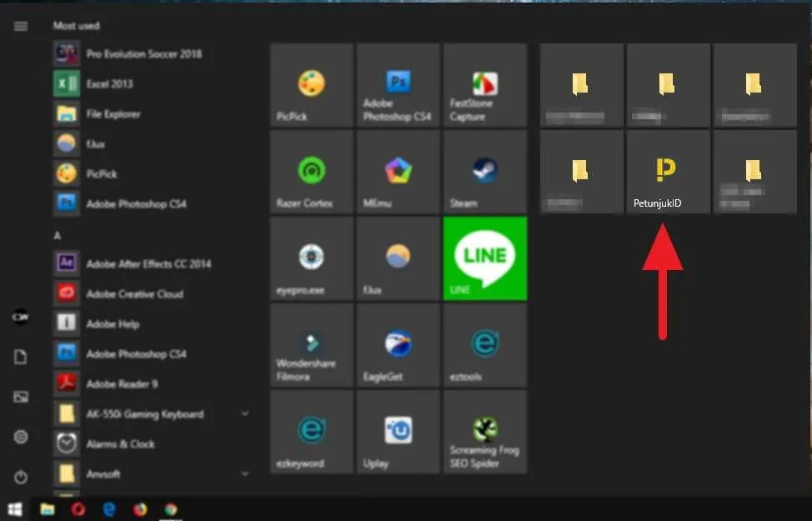
Task: Open File Explorer in the Most used list
Action: coord(150,114)
